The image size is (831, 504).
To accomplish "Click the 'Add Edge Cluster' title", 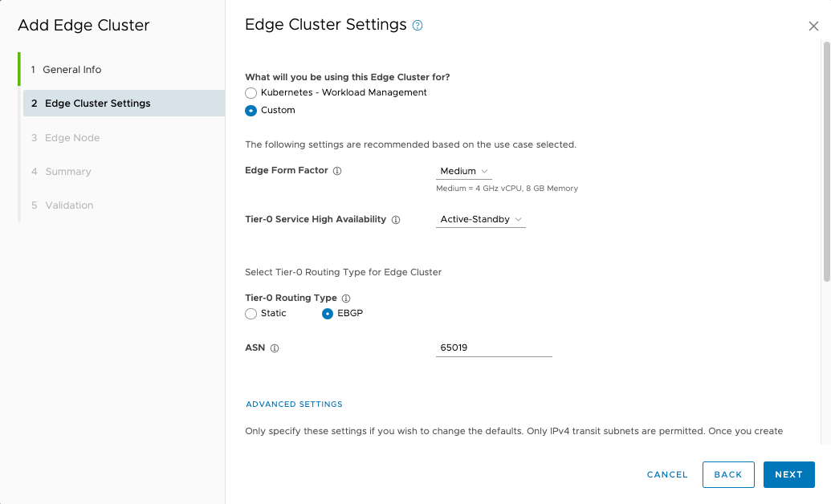I will (x=84, y=25).
